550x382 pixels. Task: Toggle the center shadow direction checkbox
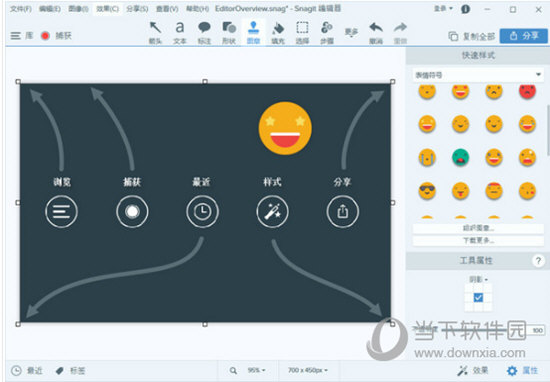point(478,297)
